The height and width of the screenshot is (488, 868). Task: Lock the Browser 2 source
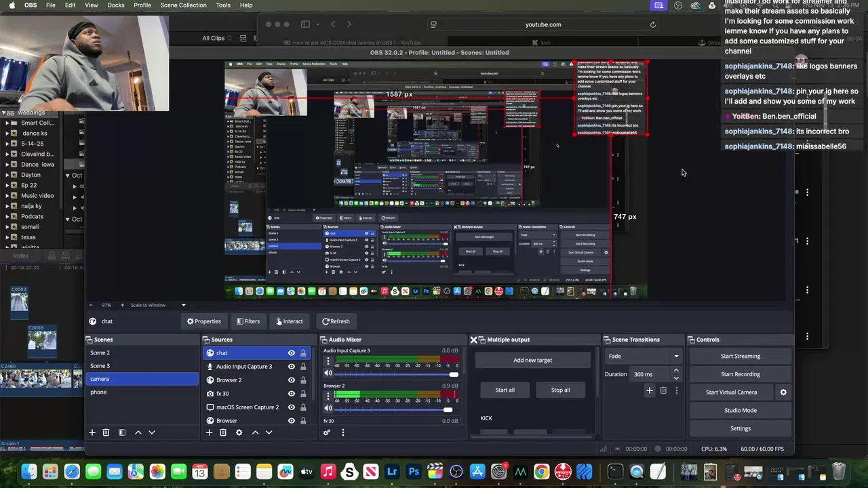tap(303, 380)
